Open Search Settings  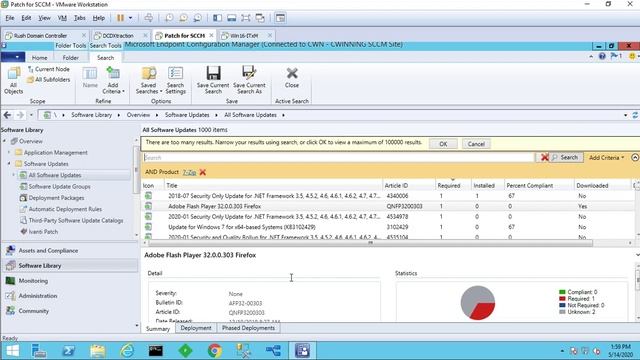(x=176, y=80)
